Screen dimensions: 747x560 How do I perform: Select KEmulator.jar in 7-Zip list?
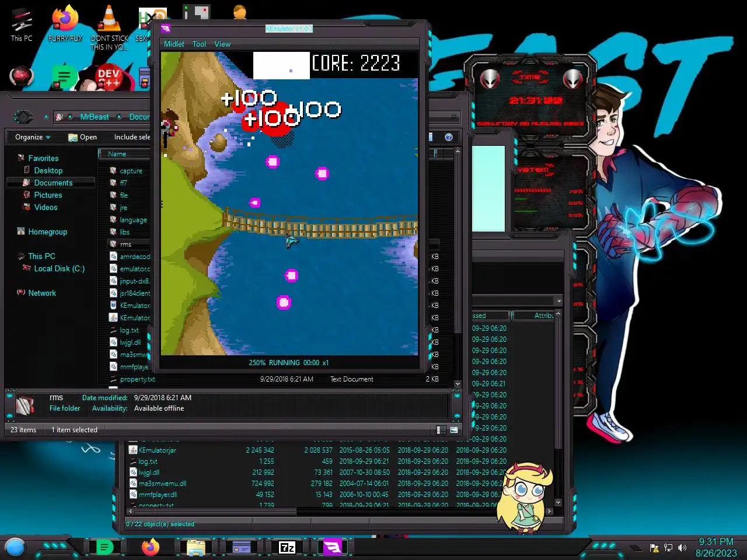pyautogui.click(x=157, y=450)
